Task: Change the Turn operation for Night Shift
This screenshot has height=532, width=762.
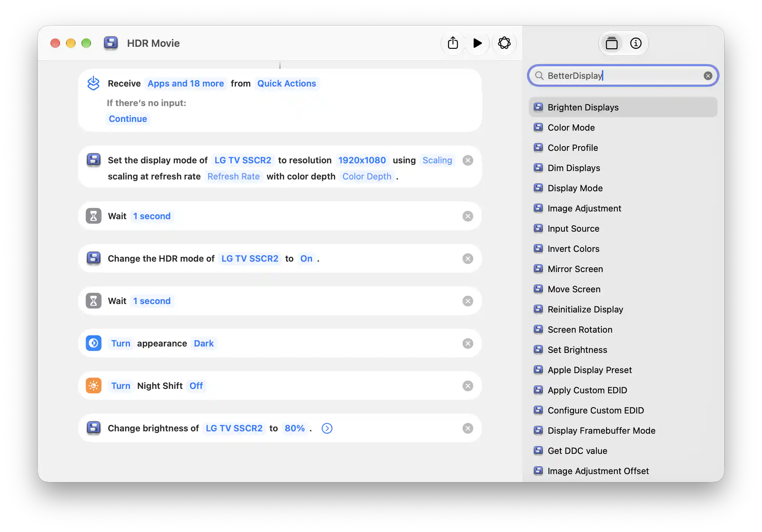Action: (121, 386)
